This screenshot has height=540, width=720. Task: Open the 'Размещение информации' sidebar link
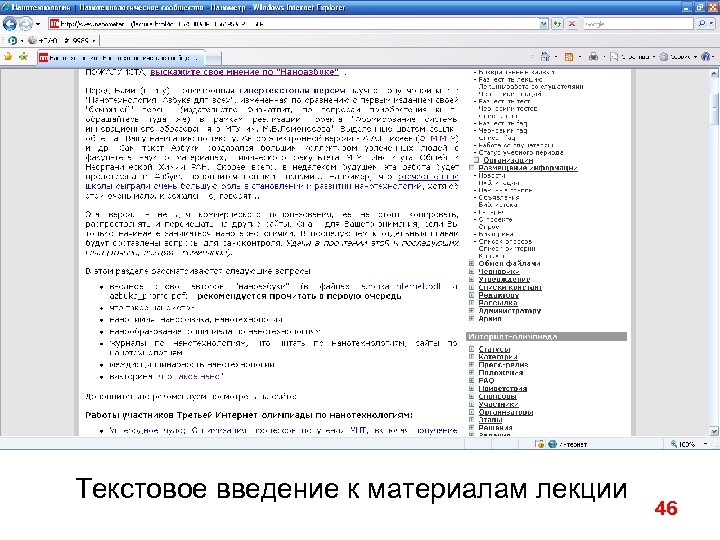(528, 168)
